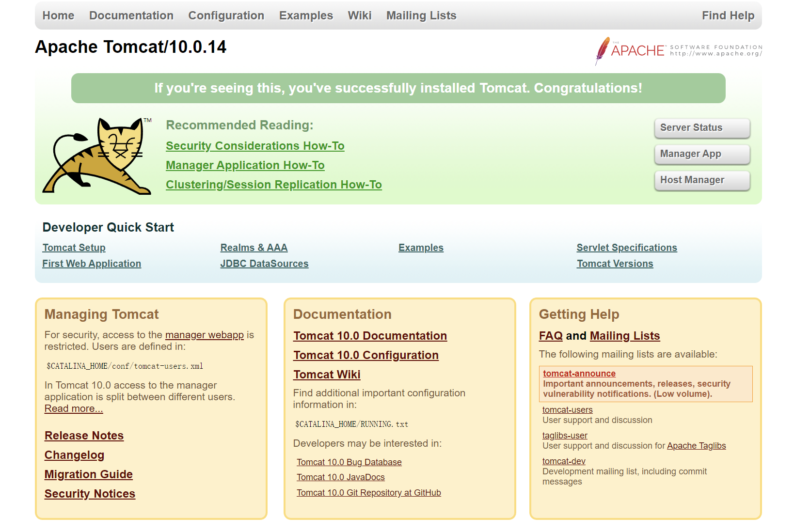Open Realms & AAA link

tap(254, 248)
